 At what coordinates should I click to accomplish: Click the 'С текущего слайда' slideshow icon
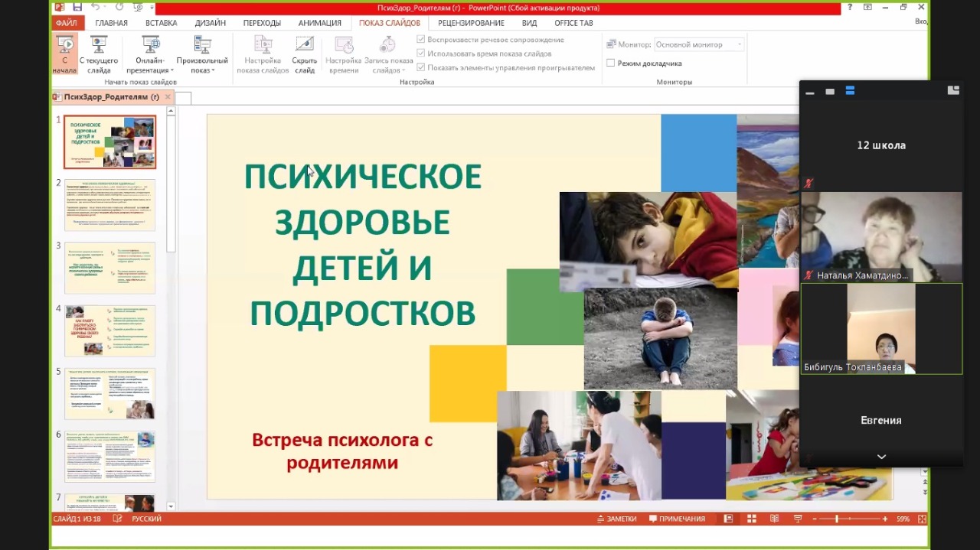(99, 52)
